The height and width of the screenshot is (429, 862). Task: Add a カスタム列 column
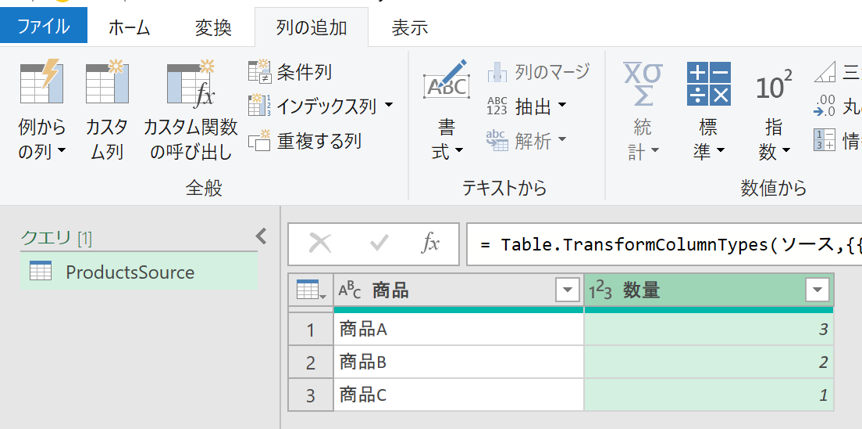coord(107,112)
